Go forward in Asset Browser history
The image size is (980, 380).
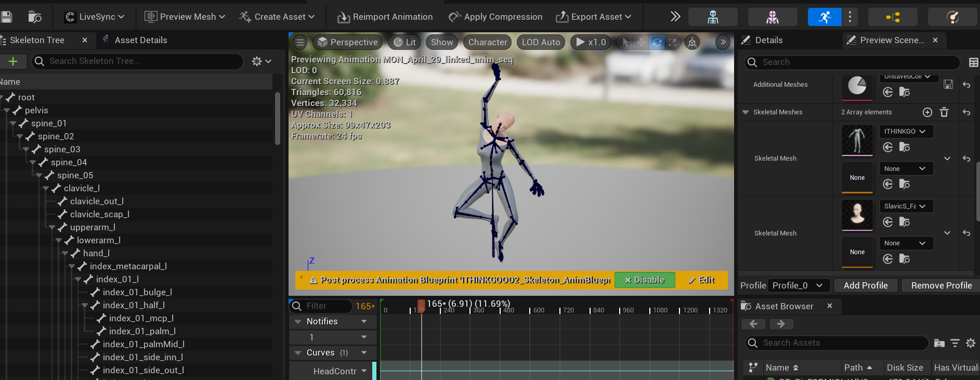[781, 324]
